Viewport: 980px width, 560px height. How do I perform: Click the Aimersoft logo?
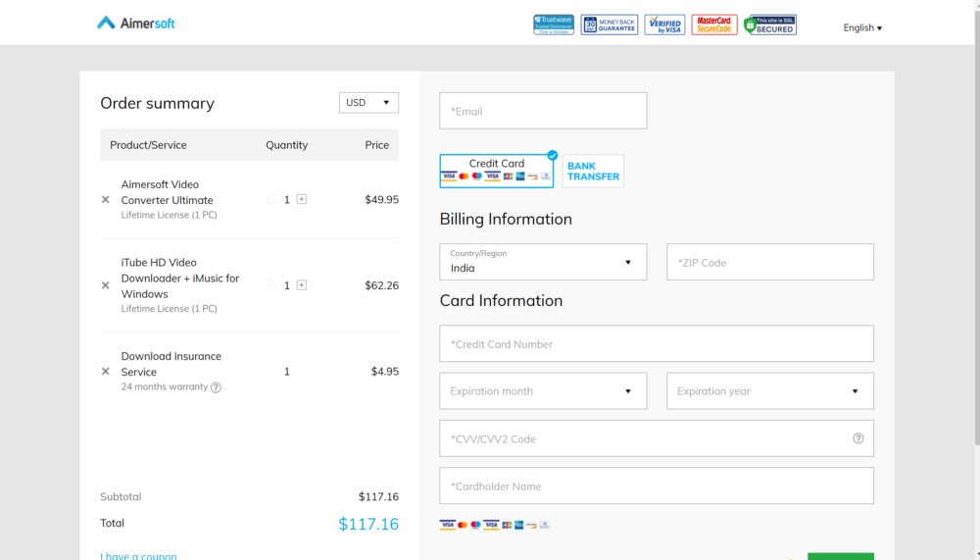[135, 24]
